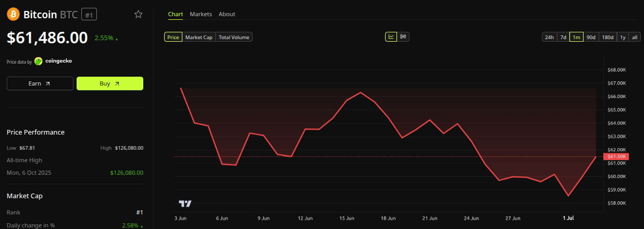Viewport: 644px width, 229px height.
Task: Add Bitcoin to favorites with star icon
Action: (138, 14)
